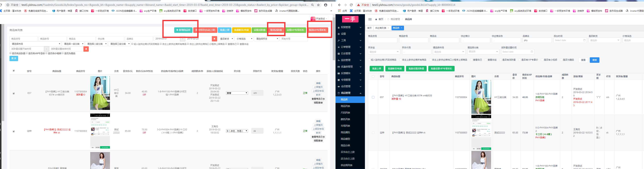Toggle the header select-all checkbox in left table

(x=14, y=71)
